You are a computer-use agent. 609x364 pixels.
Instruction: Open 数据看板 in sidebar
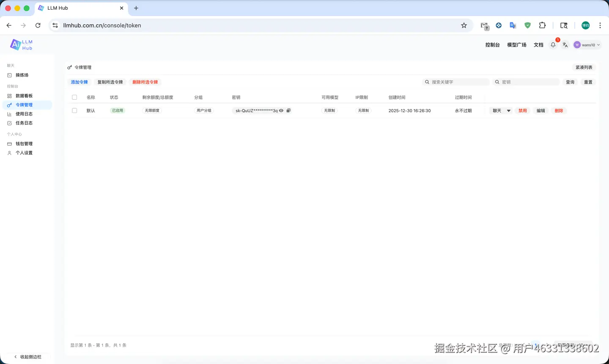[27, 96]
